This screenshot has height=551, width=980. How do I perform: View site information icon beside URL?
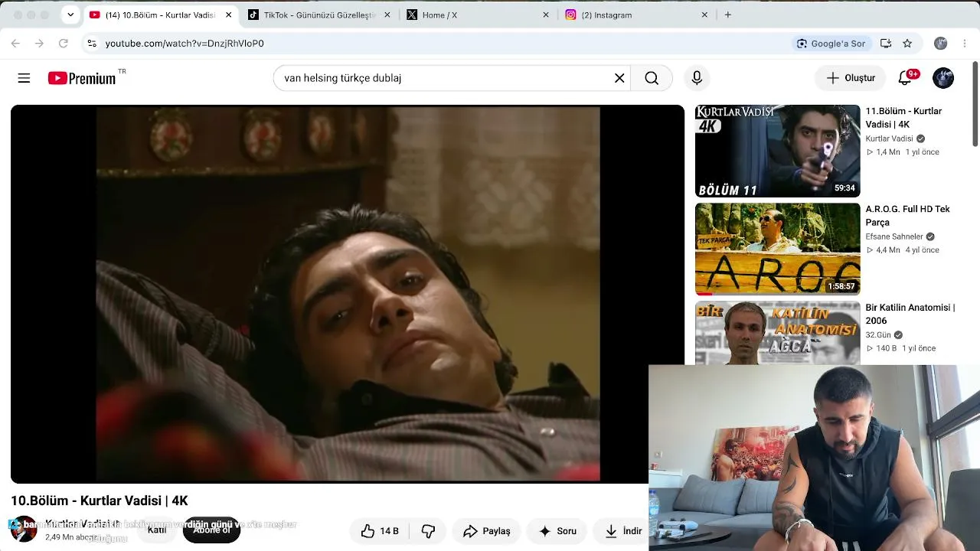(92, 44)
